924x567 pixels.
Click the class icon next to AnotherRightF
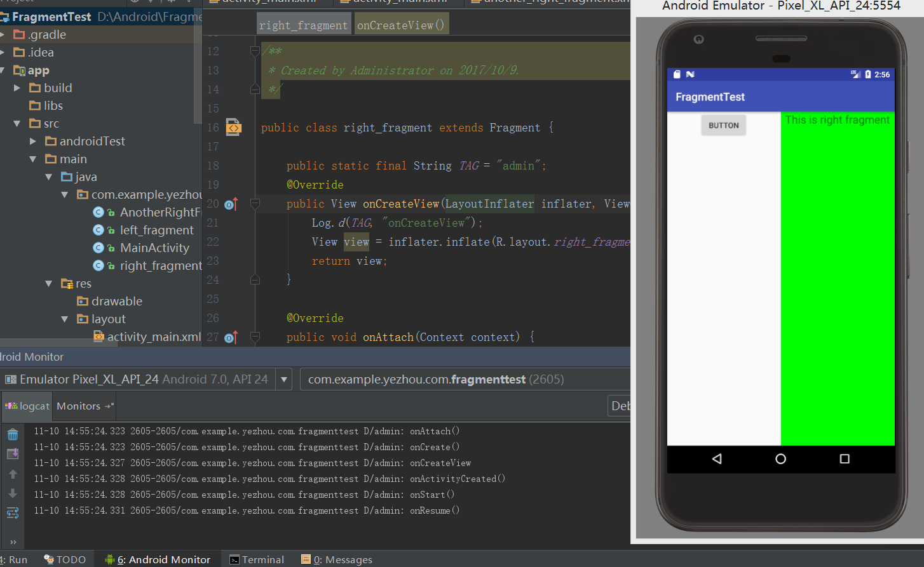pos(99,212)
